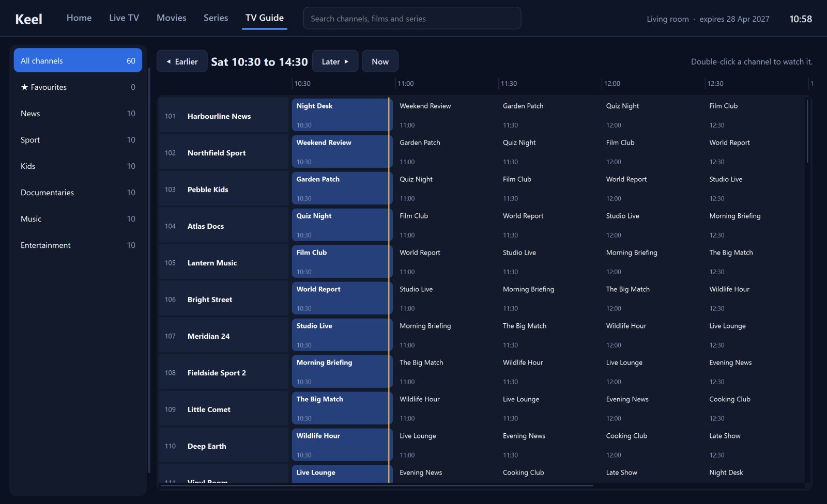
Task: Jump to Now in the guide
Action: [x=380, y=61]
